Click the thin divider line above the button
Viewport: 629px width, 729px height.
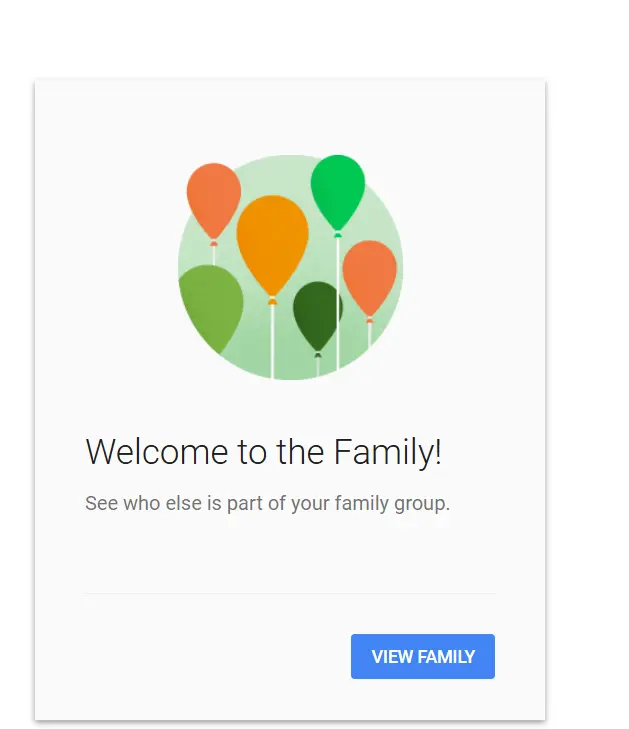(290, 593)
